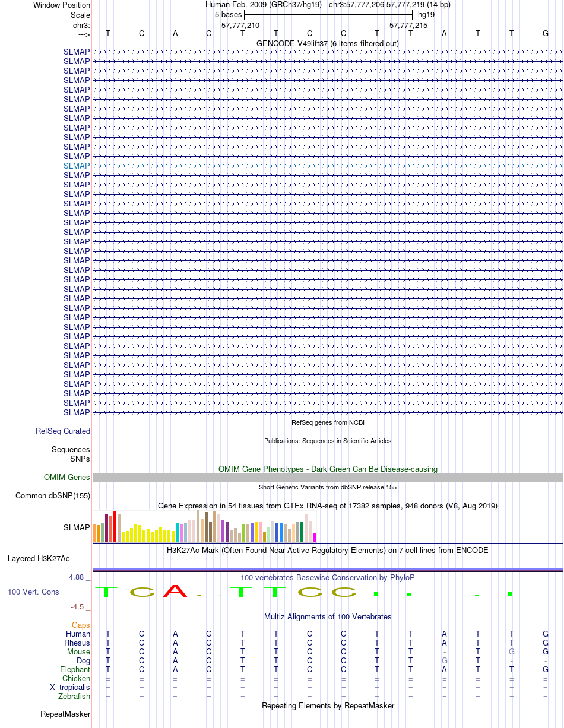Click the Mouse alignment row label
Image resolution: width=564 pixels, height=728 pixels.
[x=78, y=651]
